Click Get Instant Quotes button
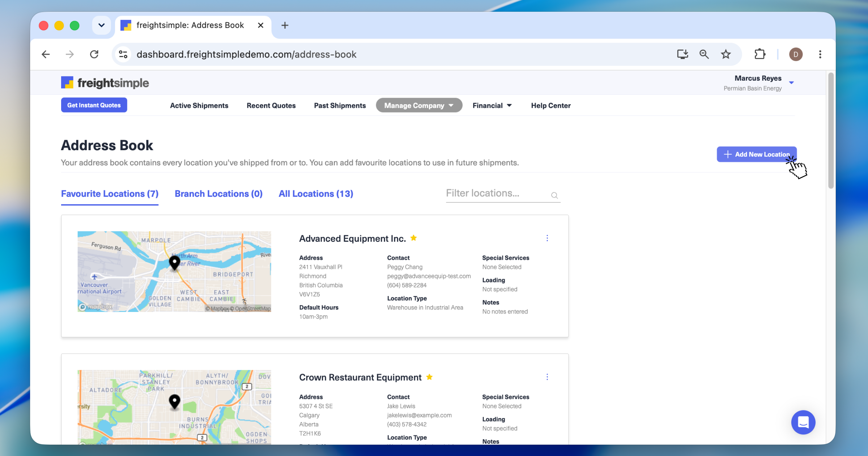The height and width of the screenshot is (456, 868). coord(94,105)
